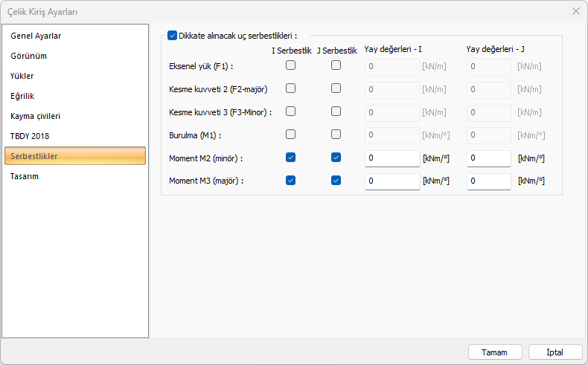Select Yükler in the sidebar
The width and height of the screenshot is (588, 365).
(22, 76)
